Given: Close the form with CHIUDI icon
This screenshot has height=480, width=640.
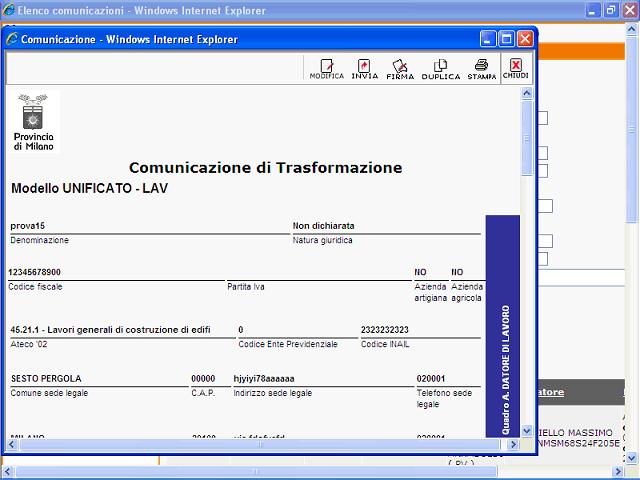Looking at the screenshot, I should (516, 69).
